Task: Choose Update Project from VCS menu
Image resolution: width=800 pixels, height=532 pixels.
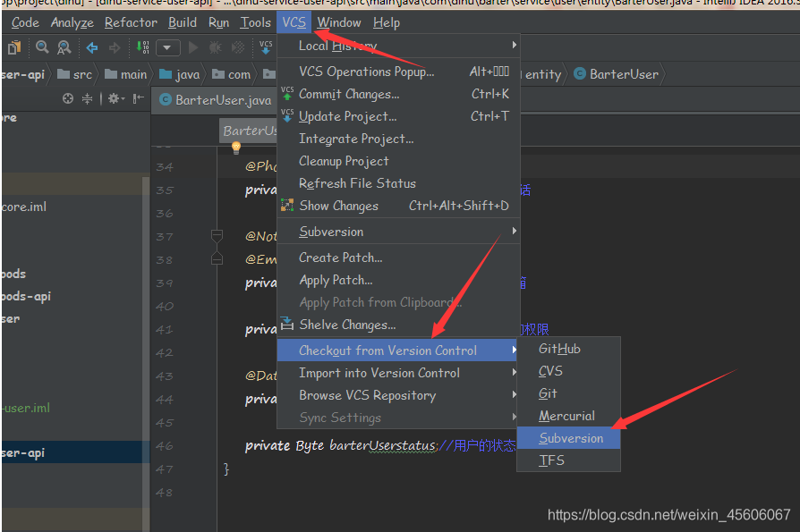Action: click(x=398, y=116)
